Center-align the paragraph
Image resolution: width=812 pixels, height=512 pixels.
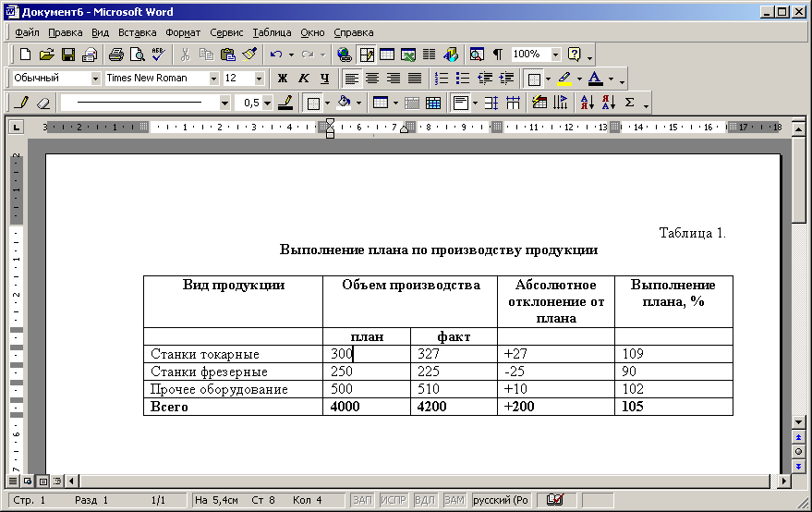pos(372,79)
